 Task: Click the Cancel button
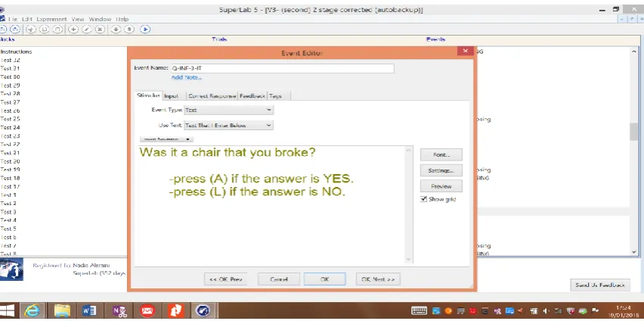(279, 279)
